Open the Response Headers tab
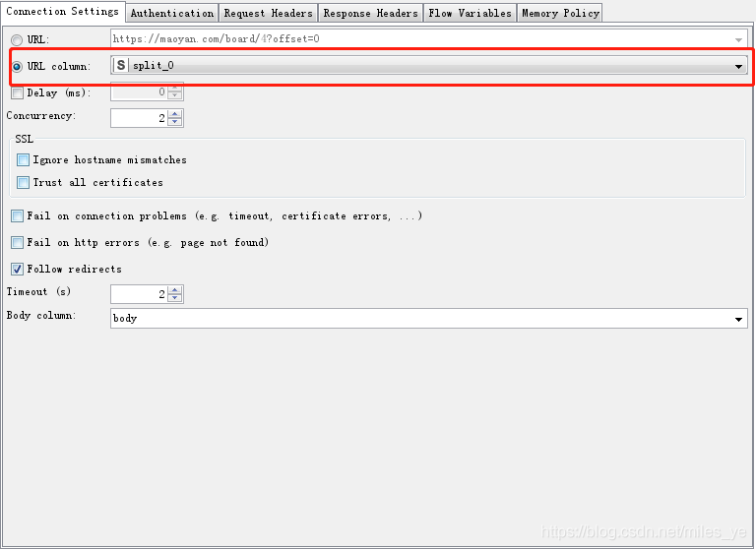Image resolution: width=756 pixels, height=550 pixels. [370, 13]
